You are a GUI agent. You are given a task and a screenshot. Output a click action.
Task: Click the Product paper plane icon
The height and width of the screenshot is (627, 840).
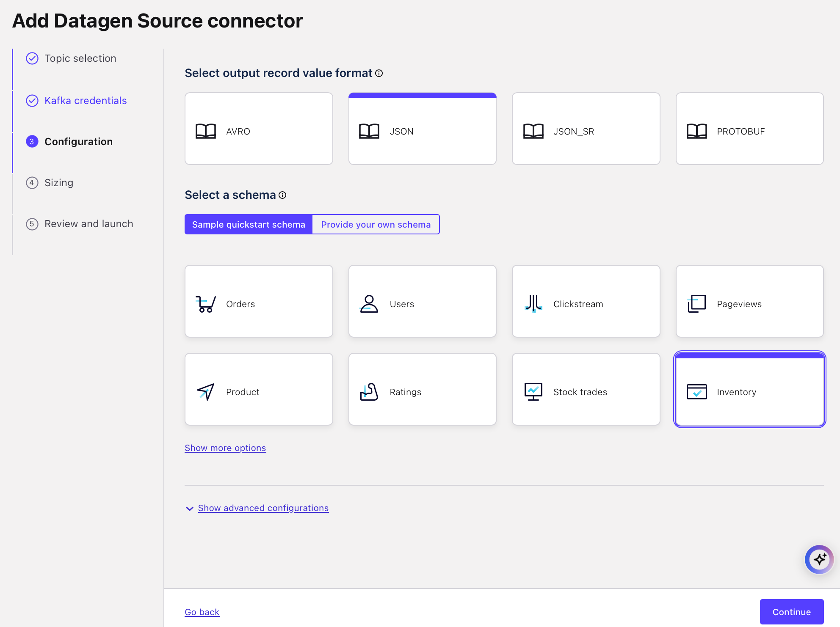click(206, 392)
